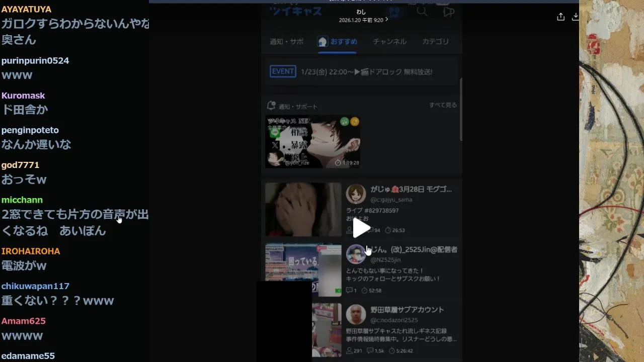
Task: Click the download icon at top right
Action: tap(576, 17)
